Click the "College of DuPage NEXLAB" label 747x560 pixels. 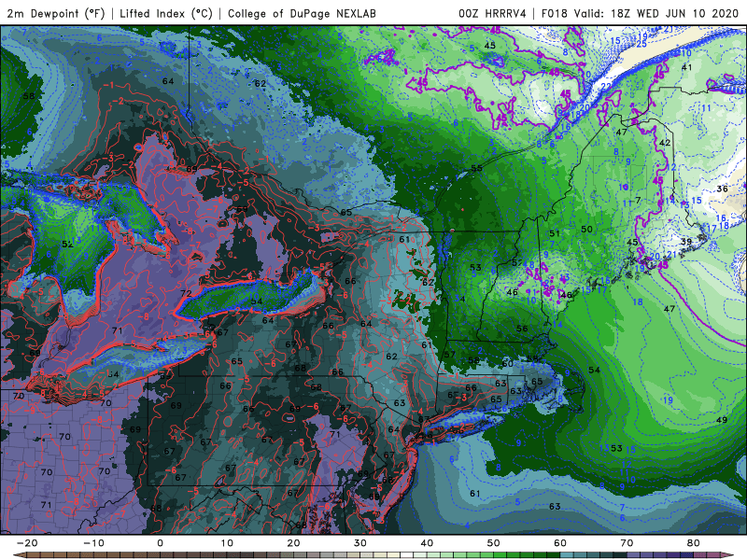(x=302, y=13)
